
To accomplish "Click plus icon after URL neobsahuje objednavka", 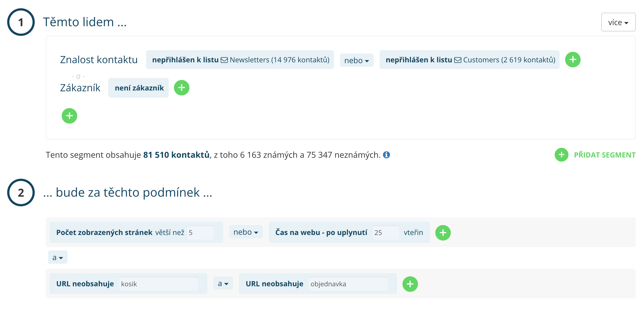I will [410, 284].
